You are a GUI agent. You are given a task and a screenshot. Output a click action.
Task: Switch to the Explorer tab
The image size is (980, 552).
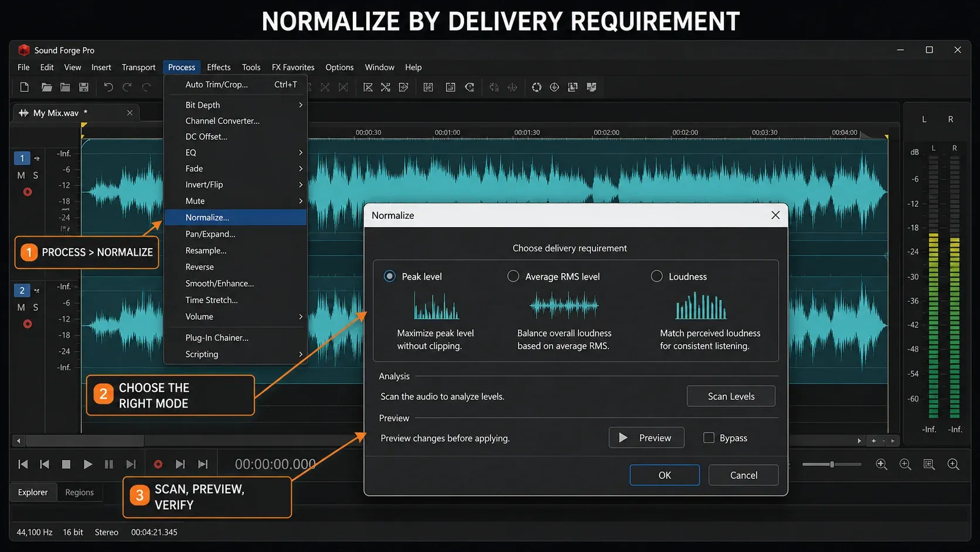click(x=33, y=492)
